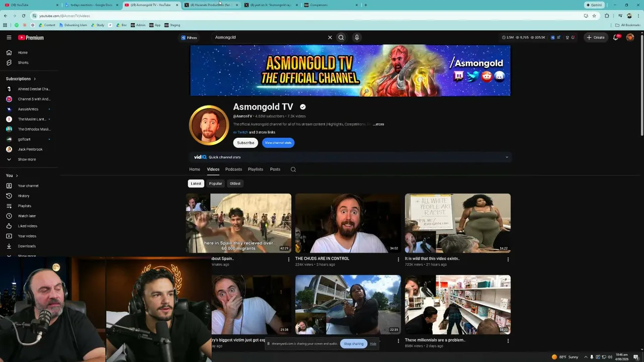This screenshot has width=644, height=362.
Task: Go to YouTube Premium home via logo
Action: tap(31, 37)
